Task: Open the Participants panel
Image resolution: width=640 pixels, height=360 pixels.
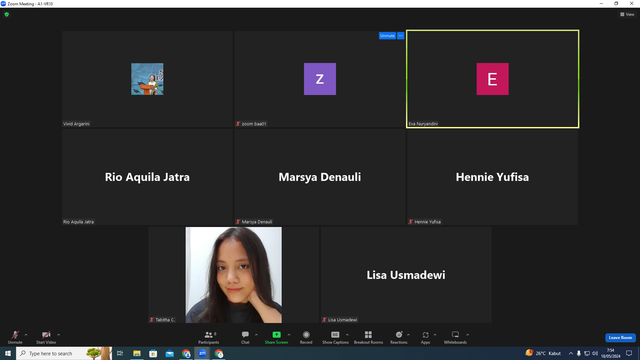Action: click(x=209, y=338)
